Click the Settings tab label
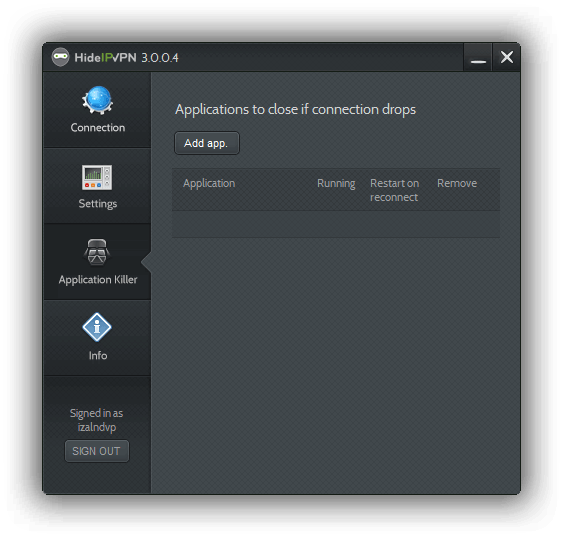The image size is (563, 537). point(98,204)
